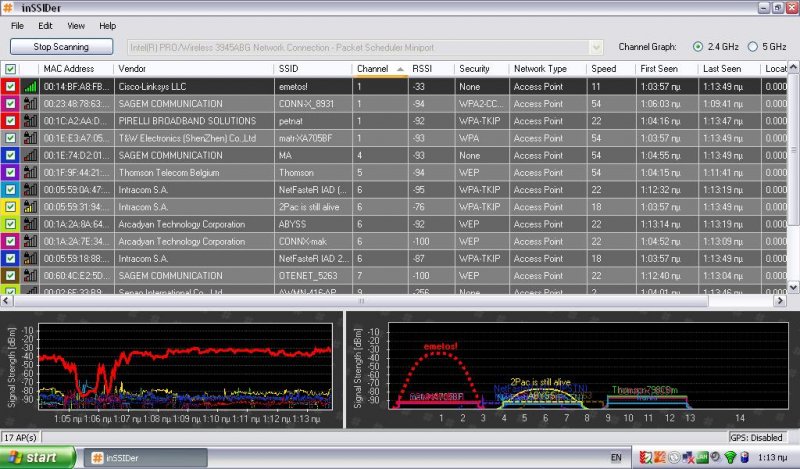The image size is (800, 469).
Task: Click the red and green shield tray icon
Action: point(645,457)
